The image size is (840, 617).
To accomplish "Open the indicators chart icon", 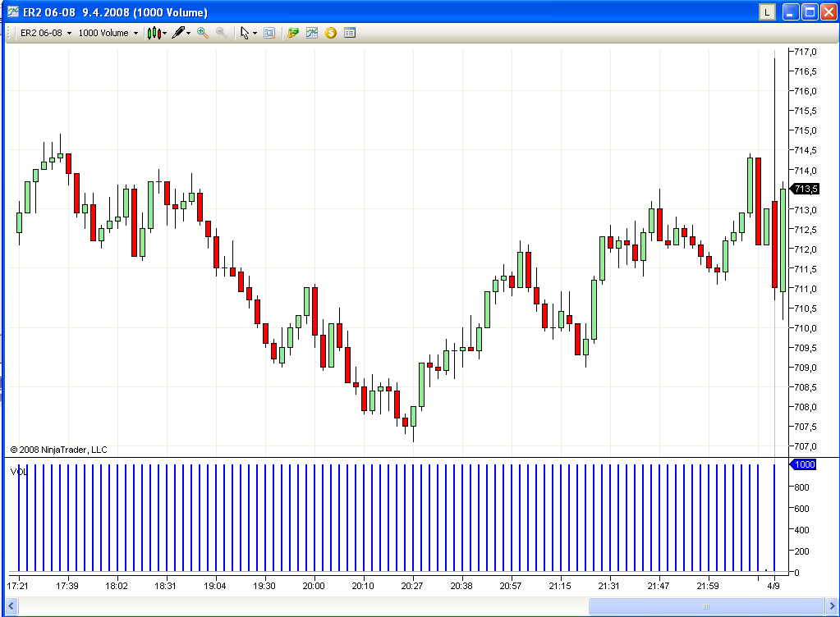I will [312, 33].
